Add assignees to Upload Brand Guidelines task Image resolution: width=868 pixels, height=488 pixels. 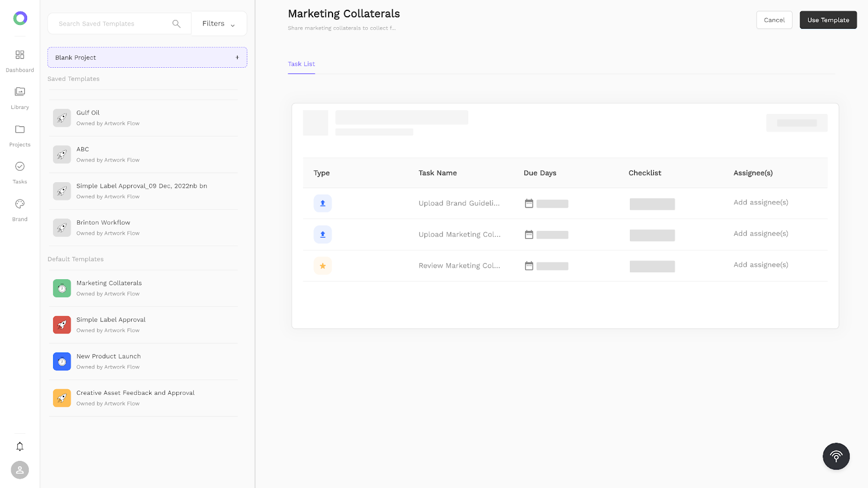point(761,202)
